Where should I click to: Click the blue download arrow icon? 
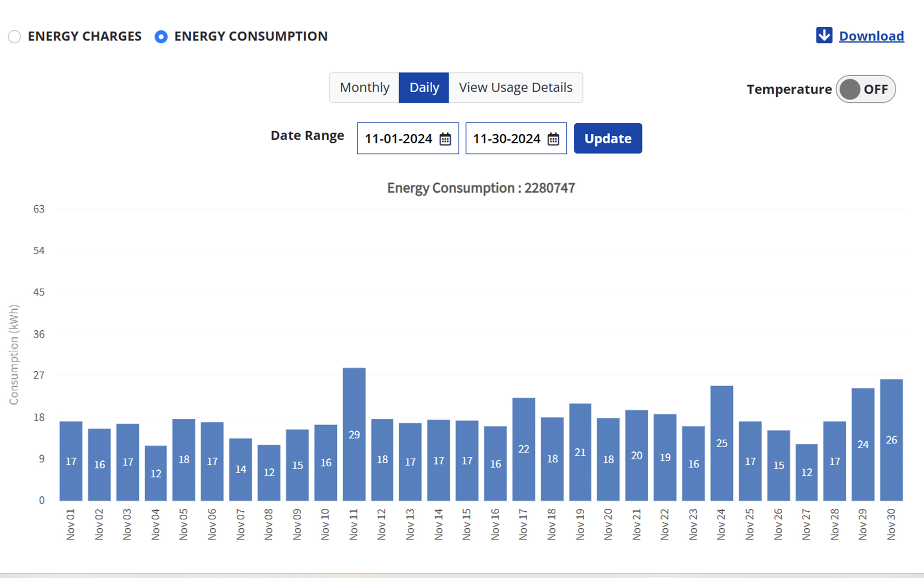click(824, 36)
